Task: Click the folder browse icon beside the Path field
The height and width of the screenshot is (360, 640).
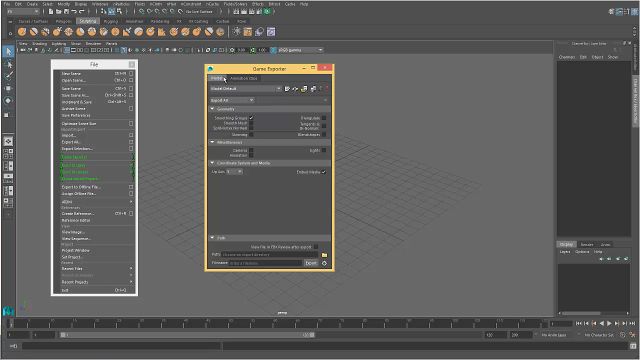Action: point(324,255)
